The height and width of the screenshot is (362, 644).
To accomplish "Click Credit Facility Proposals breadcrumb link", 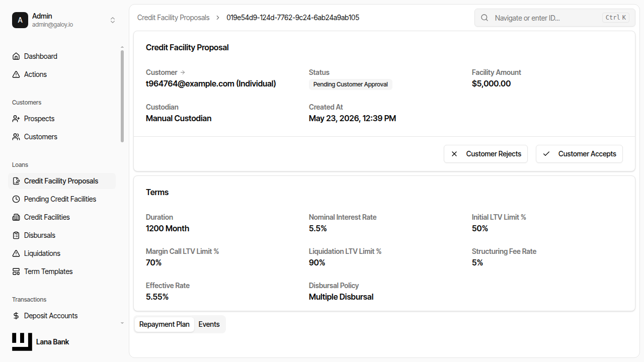I will [x=173, y=18].
